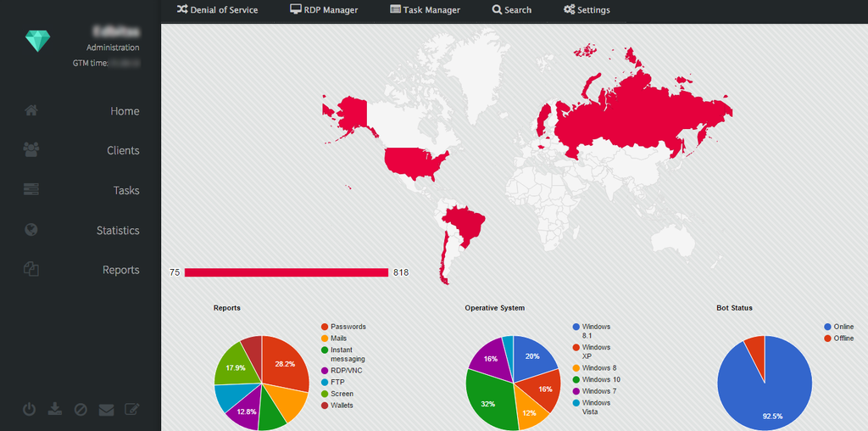Viewport: 868px width, 431px height.
Task: Open the RDP Manager tab
Action: [324, 10]
